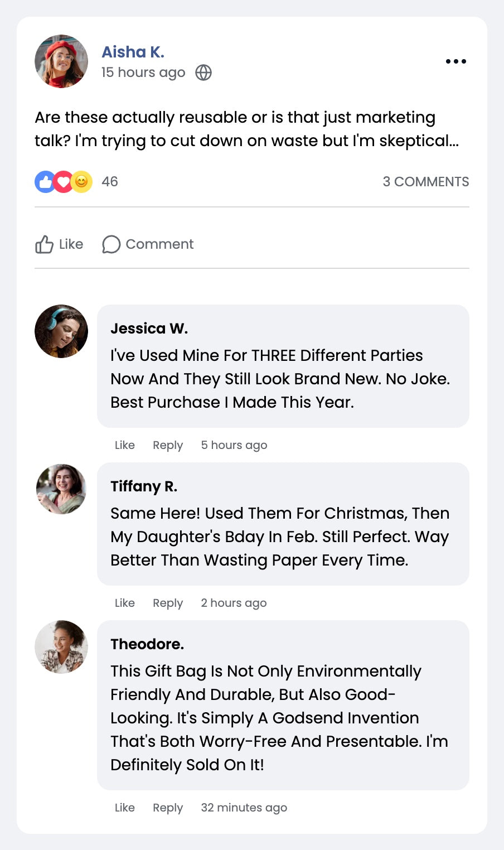Click the speech bubble Comment button
Screen dimensions: 504x850
148,244
